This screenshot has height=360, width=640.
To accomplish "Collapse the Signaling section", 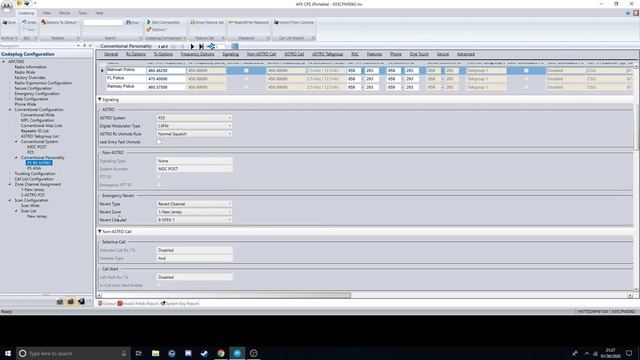I will [x=100, y=99].
